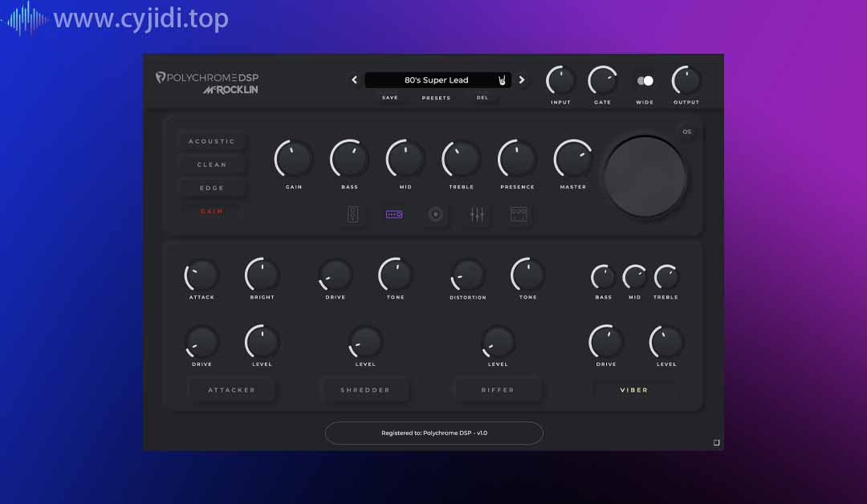Go to previous preset with left arrow

click(355, 80)
